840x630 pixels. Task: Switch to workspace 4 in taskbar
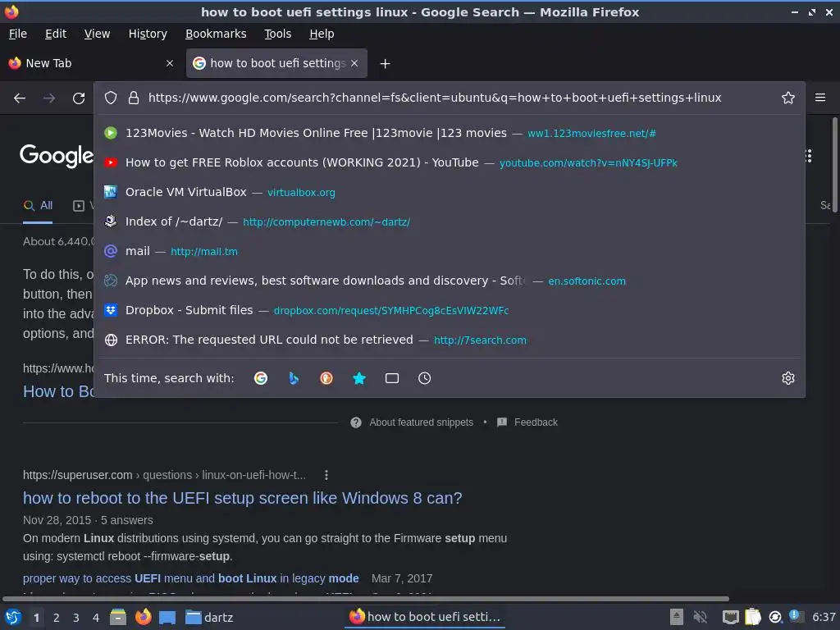[96, 618]
